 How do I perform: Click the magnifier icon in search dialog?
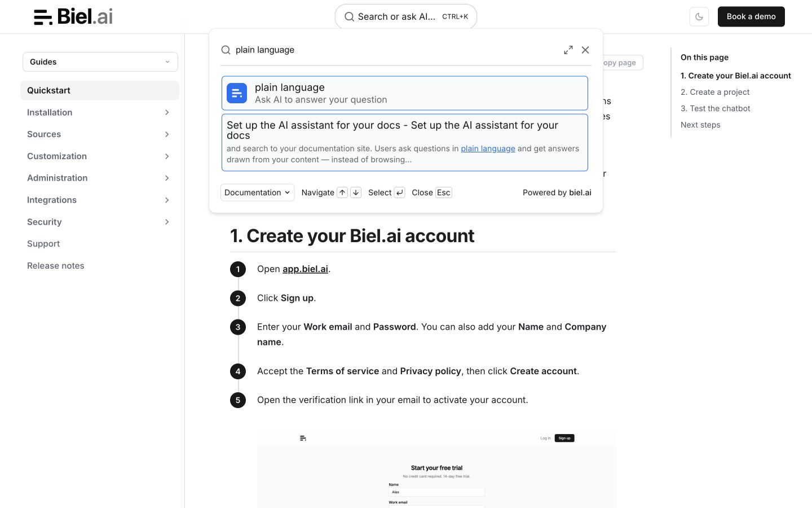click(226, 50)
